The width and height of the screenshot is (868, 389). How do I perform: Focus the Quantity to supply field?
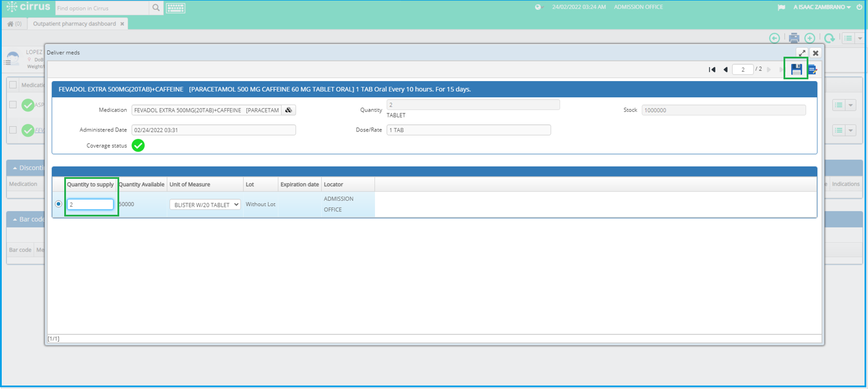tap(90, 204)
